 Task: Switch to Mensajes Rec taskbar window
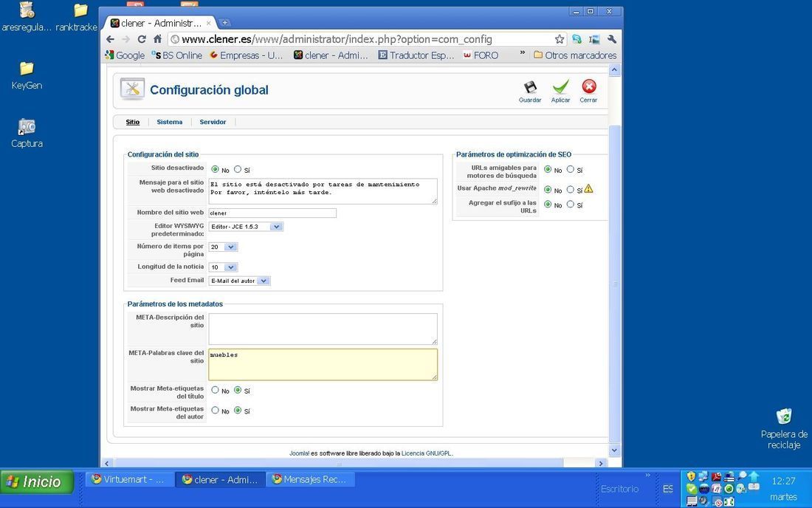point(310,479)
